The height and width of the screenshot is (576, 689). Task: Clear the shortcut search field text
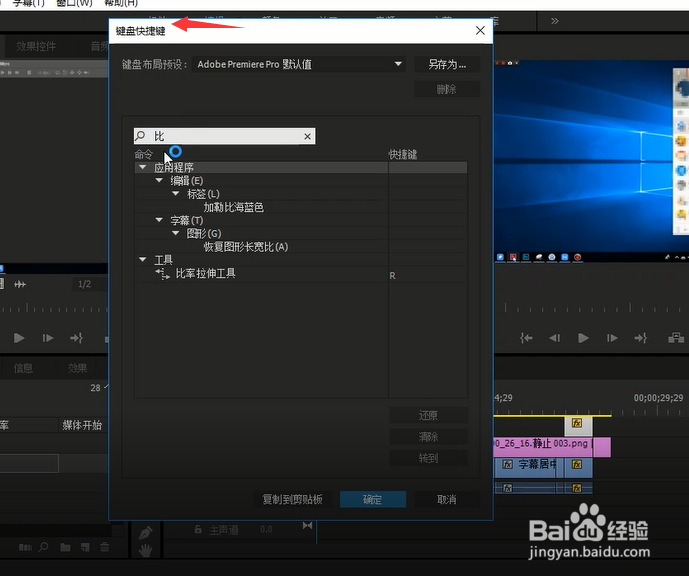pyautogui.click(x=308, y=137)
